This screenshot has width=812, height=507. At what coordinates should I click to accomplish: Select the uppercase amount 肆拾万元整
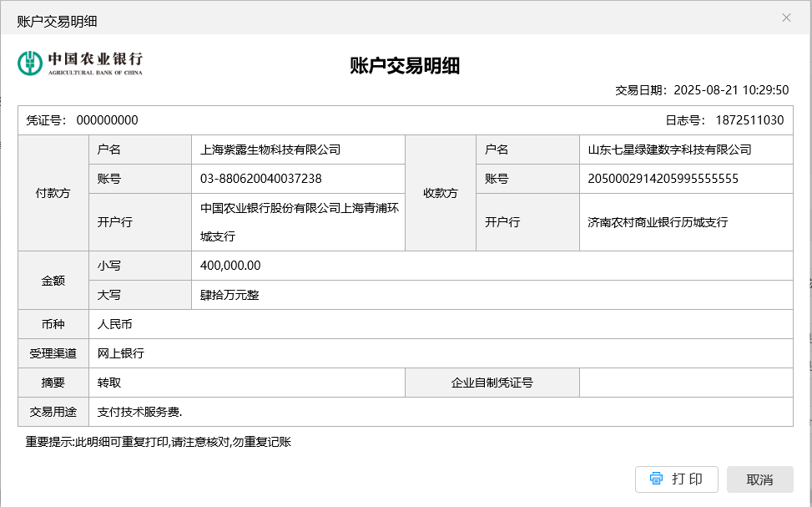pyautogui.click(x=230, y=295)
